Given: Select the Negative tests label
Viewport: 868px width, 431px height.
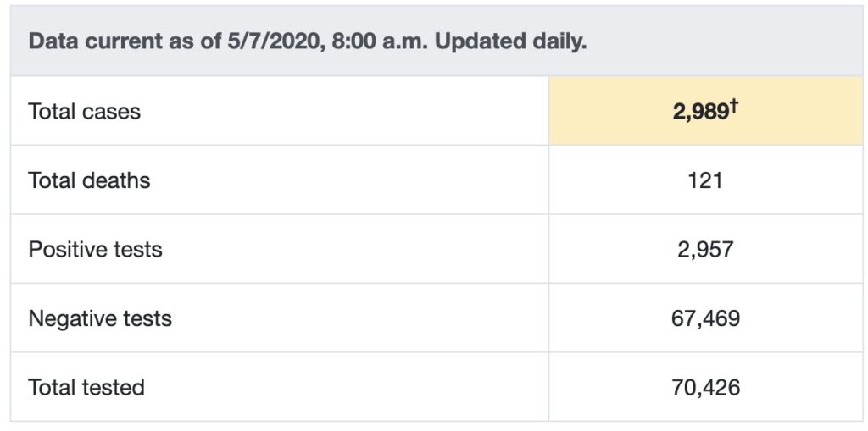Looking at the screenshot, I should (x=100, y=319).
